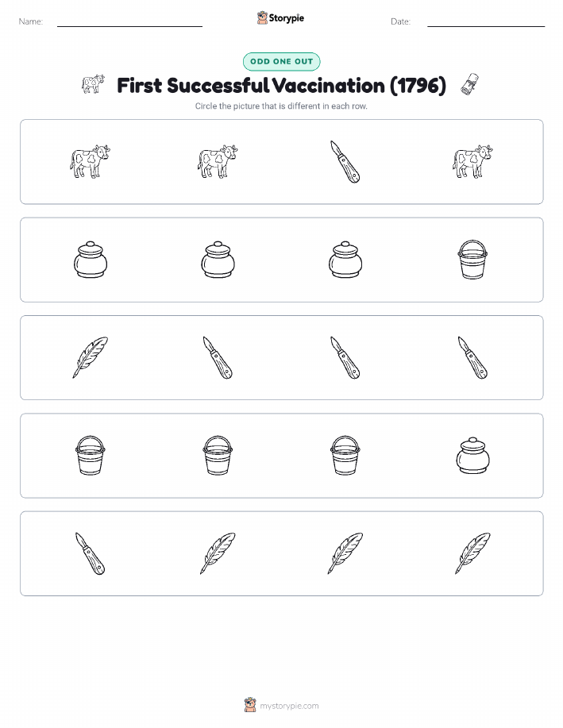Click the scalpel picture in row one
563x728 pixels.
[x=345, y=162]
